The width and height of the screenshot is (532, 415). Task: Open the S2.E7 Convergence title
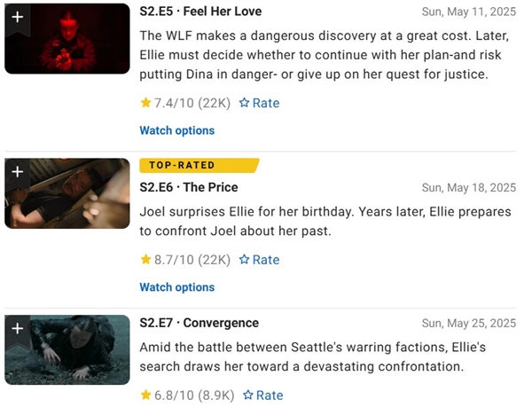point(199,323)
